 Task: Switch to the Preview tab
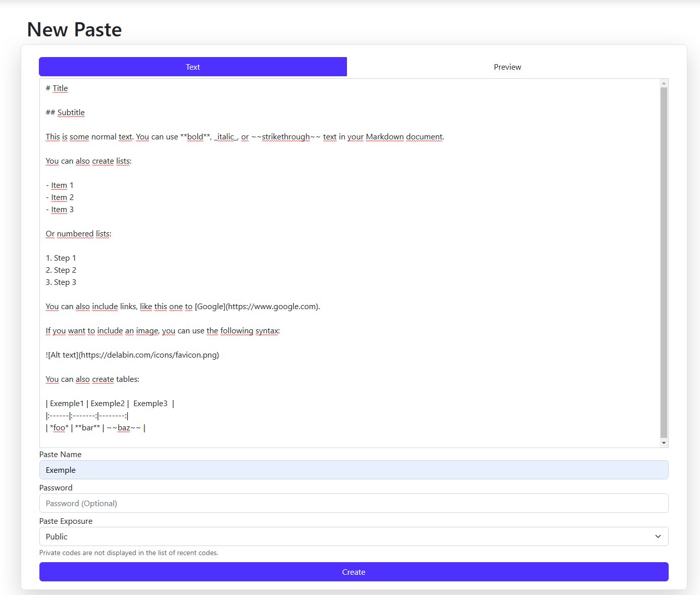[507, 66]
